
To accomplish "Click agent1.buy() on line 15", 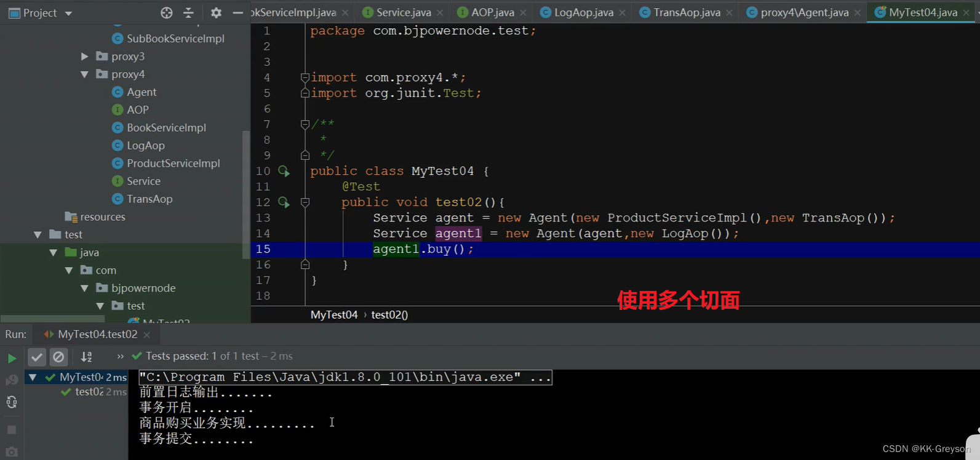I will 423,249.
